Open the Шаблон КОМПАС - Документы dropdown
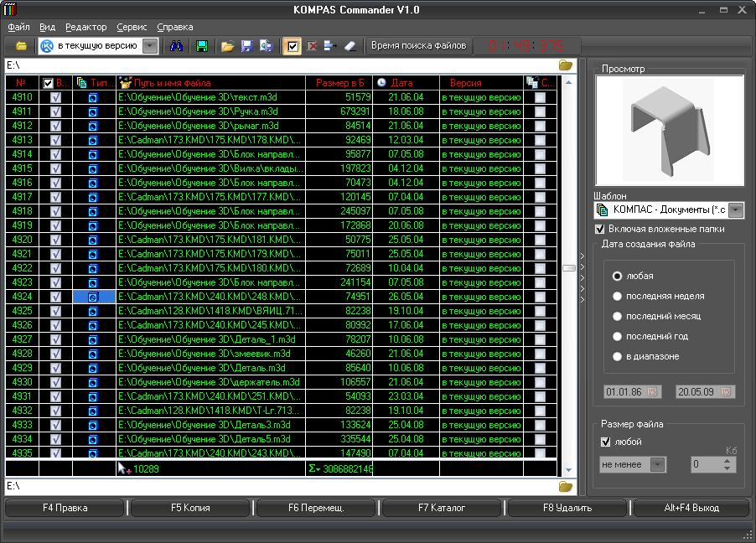This screenshot has height=543, width=756. [x=735, y=209]
